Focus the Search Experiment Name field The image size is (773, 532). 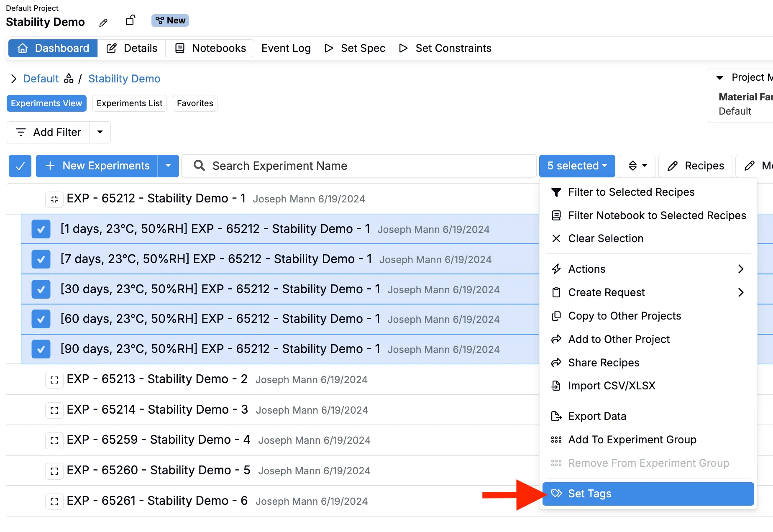pos(359,166)
